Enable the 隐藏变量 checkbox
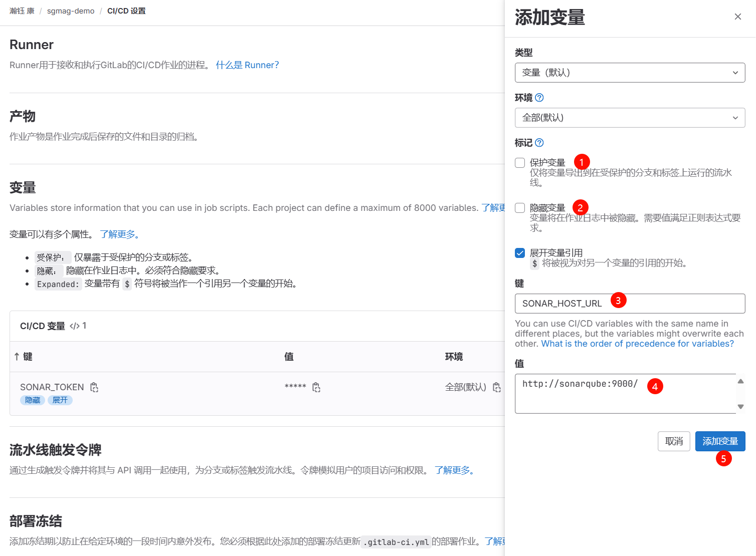The width and height of the screenshot is (756, 556). 520,208
